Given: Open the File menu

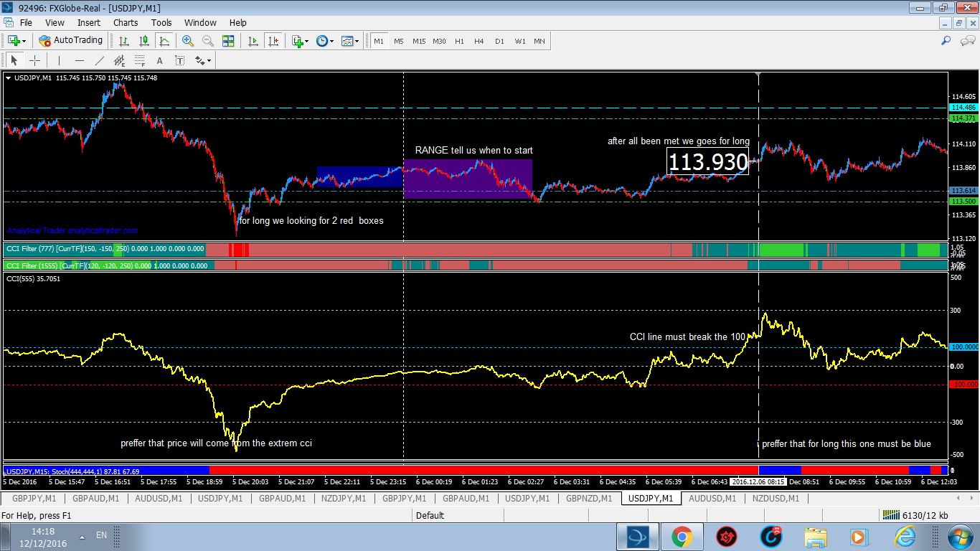Looking at the screenshot, I should pyautogui.click(x=26, y=23).
